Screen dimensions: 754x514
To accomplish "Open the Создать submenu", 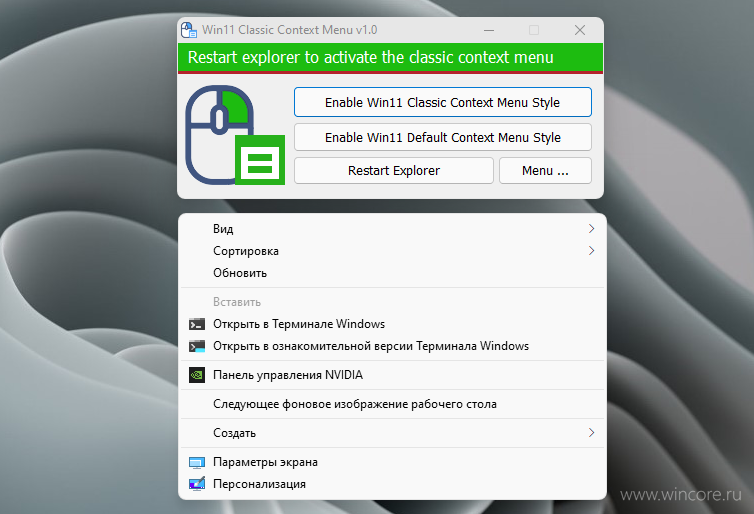I will [x=392, y=433].
